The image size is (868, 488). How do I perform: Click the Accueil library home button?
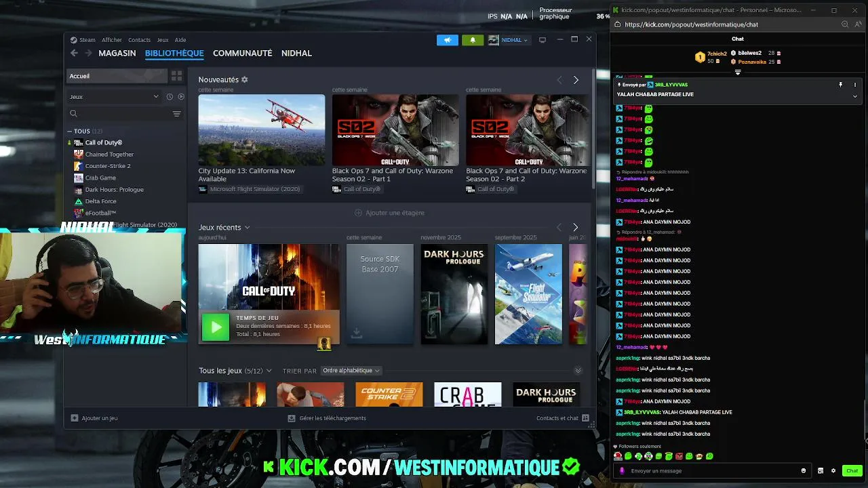[x=117, y=76]
